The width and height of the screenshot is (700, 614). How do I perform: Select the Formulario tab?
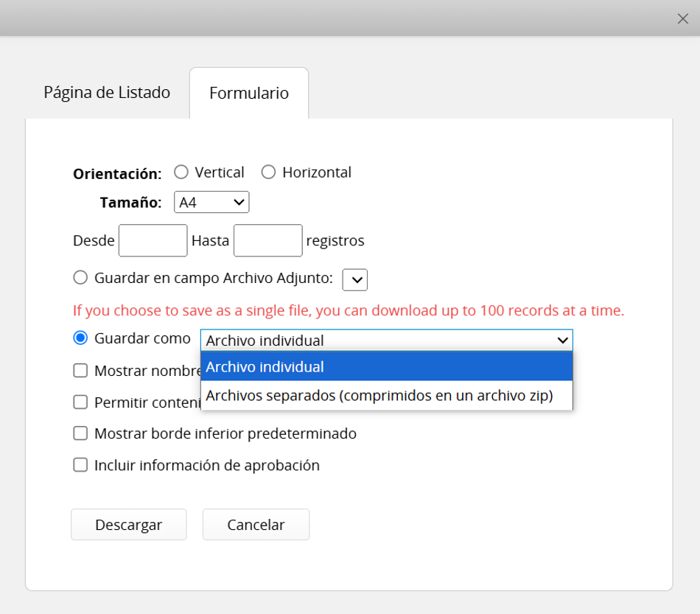coord(249,93)
